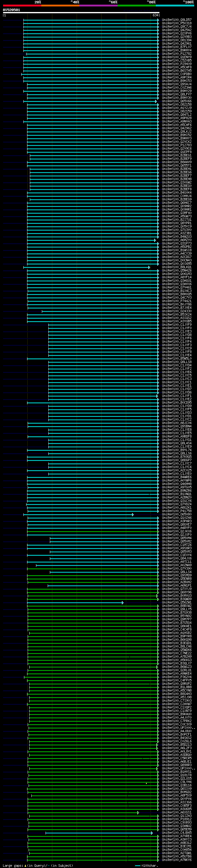
Task: Select hit UniRef100_A9BDF8
Action: coord(176,437)
